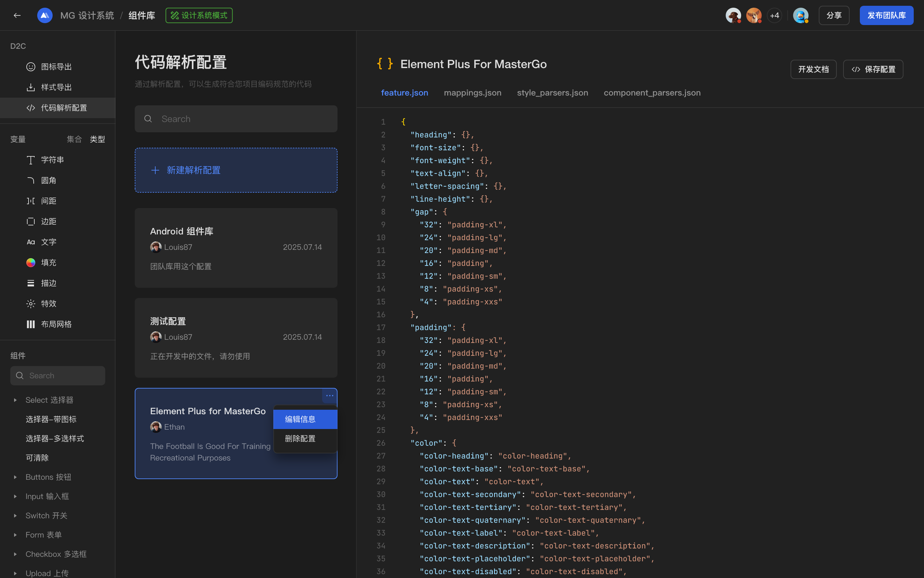Open 图标导出 smiley icon
This screenshot has width=924, height=578.
pos(30,67)
